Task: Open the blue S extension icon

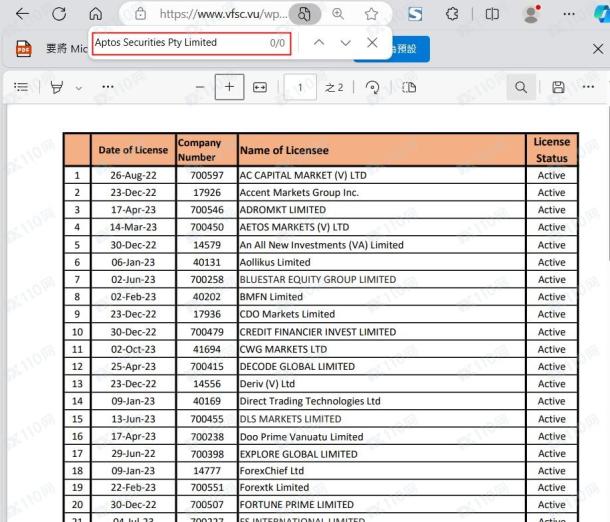Action: [415, 14]
